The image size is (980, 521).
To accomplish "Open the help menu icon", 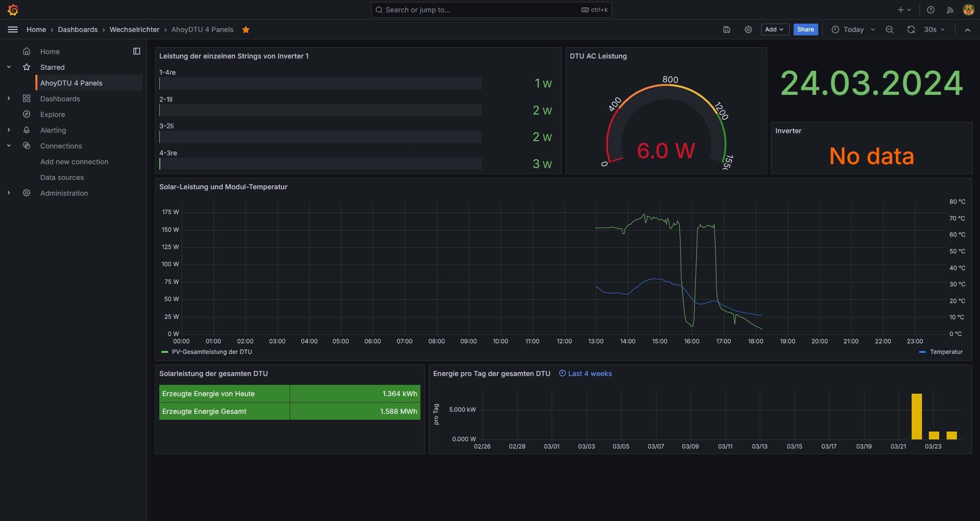I will tap(930, 10).
